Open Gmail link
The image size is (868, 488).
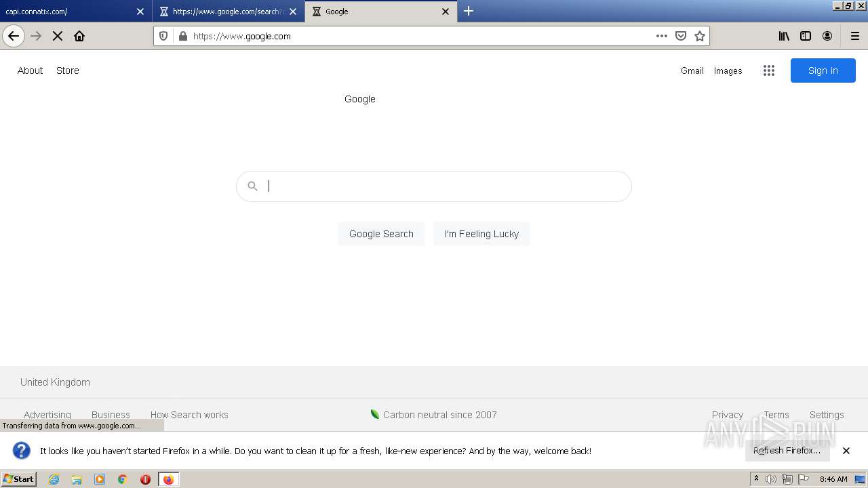(x=692, y=70)
